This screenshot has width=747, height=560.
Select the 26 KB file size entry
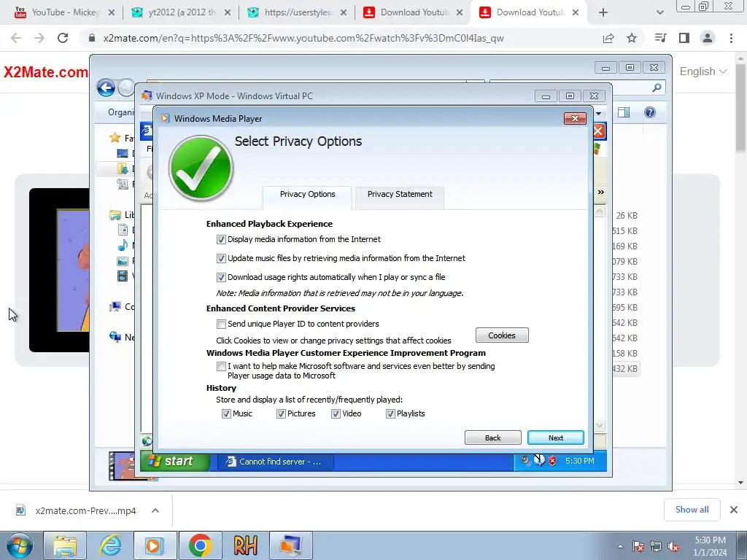point(627,216)
